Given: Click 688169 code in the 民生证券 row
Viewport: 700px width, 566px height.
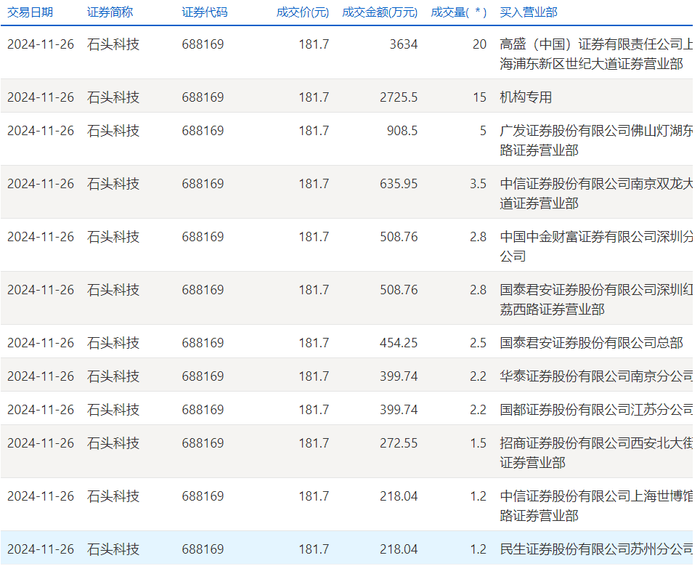Looking at the screenshot, I should 203,549.
